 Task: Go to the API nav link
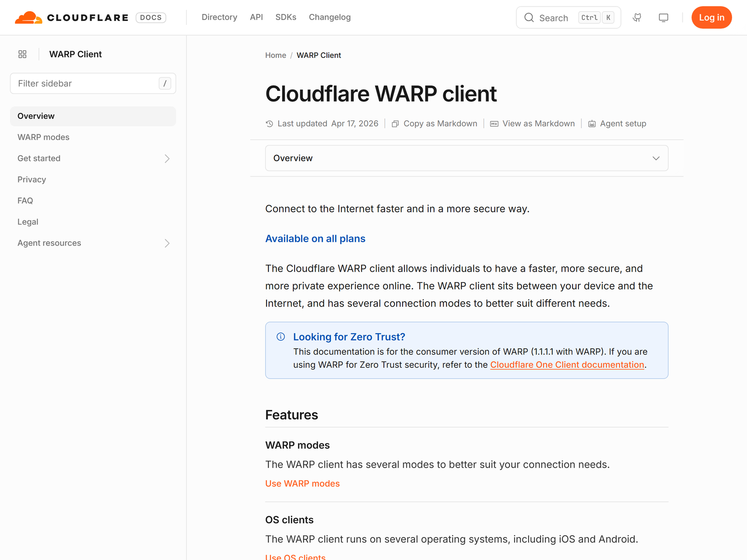(x=256, y=17)
